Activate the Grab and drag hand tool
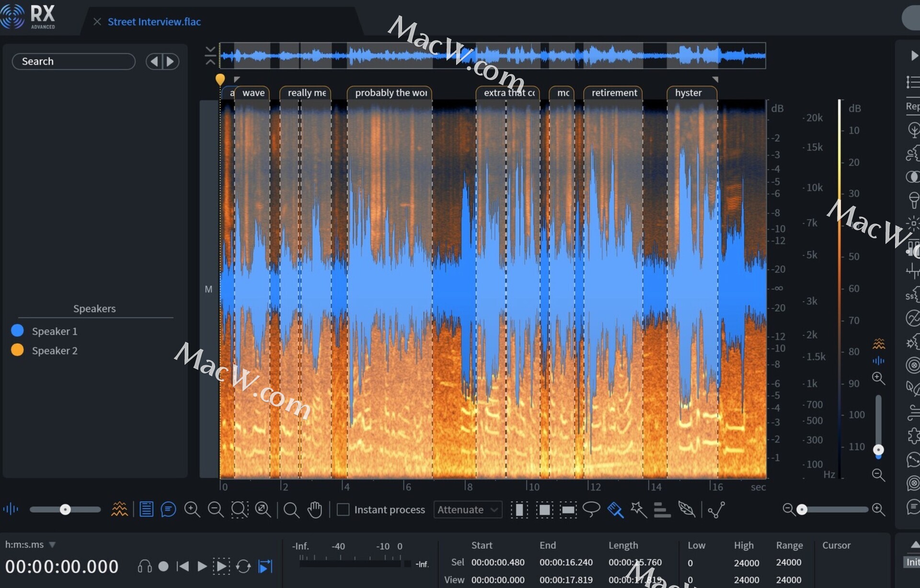This screenshot has width=920, height=588. pos(315,509)
